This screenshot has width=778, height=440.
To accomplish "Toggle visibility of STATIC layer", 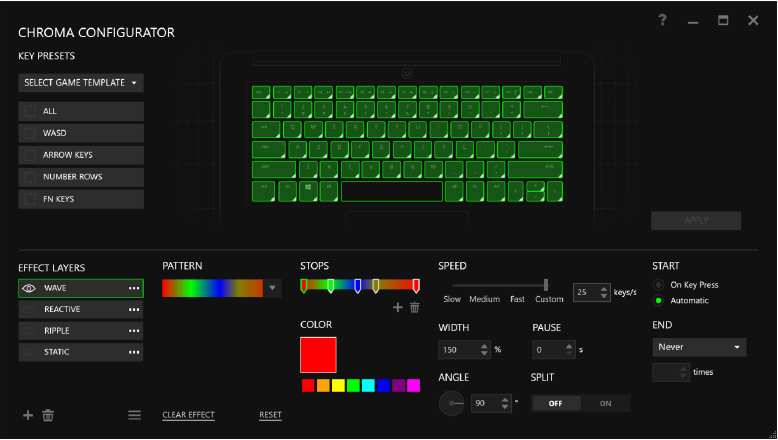I will pyautogui.click(x=29, y=352).
